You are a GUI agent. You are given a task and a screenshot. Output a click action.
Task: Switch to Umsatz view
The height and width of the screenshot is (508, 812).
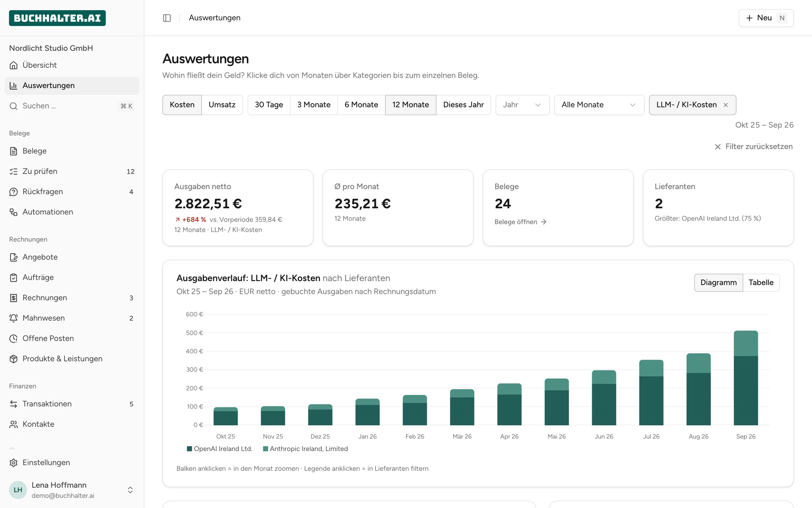click(222, 105)
